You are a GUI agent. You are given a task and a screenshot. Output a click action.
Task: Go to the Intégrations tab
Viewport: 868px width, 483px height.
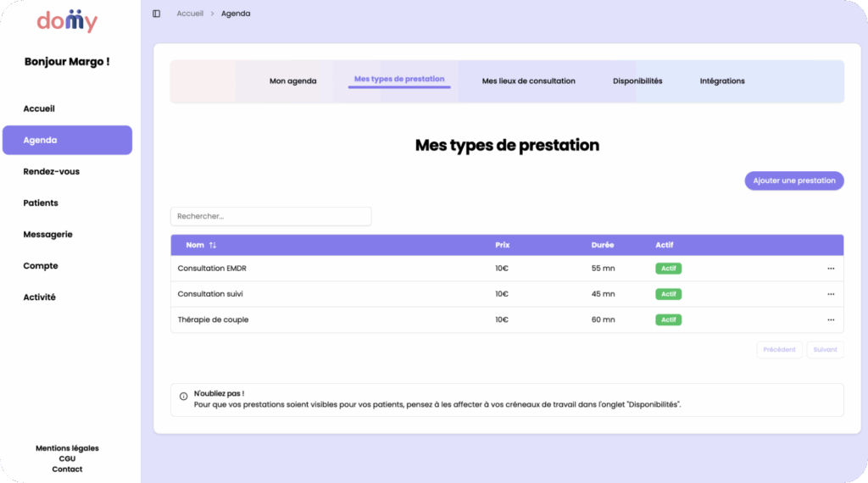pyautogui.click(x=722, y=81)
